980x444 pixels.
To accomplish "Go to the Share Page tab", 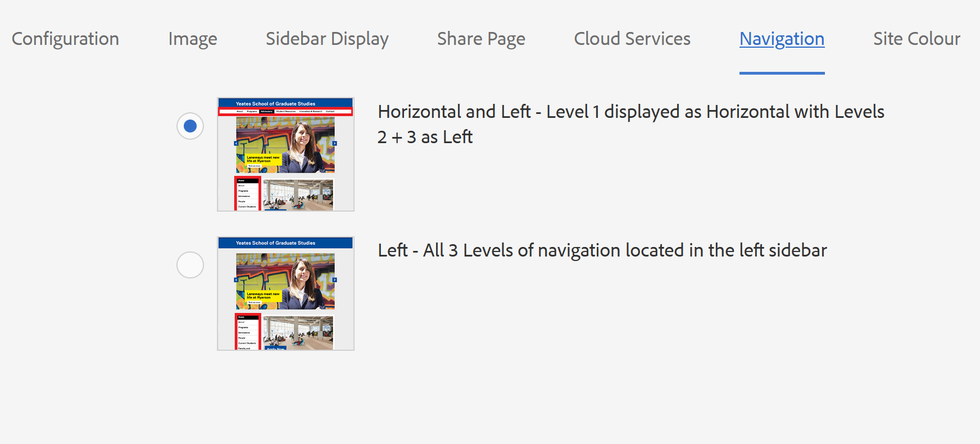I will pyautogui.click(x=481, y=39).
